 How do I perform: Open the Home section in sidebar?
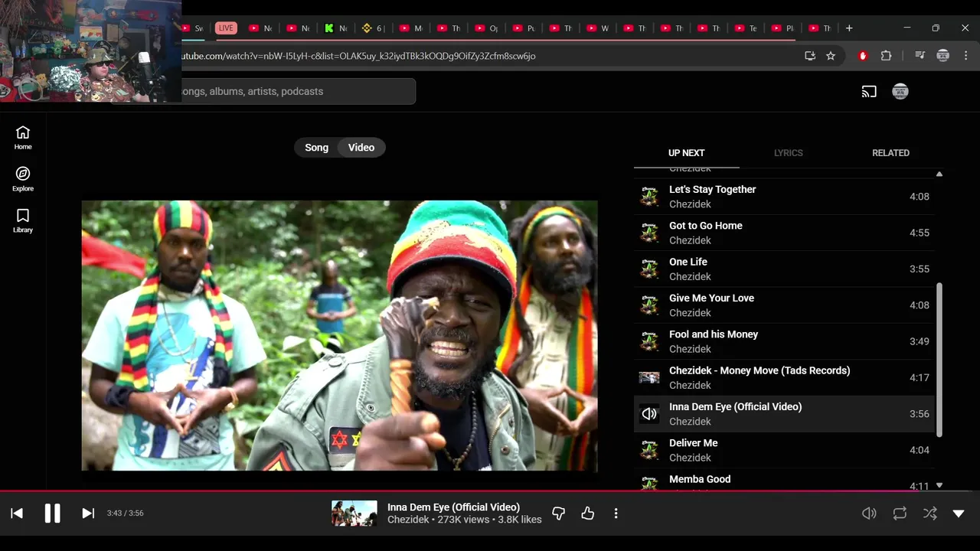coord(23,138)
